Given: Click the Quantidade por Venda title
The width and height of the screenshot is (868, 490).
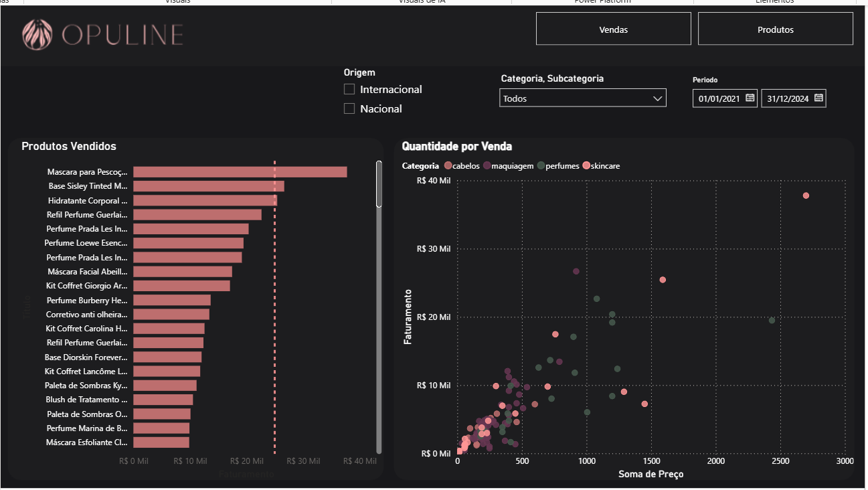Looking at the screenshot, I should click(x=457, y=146).
